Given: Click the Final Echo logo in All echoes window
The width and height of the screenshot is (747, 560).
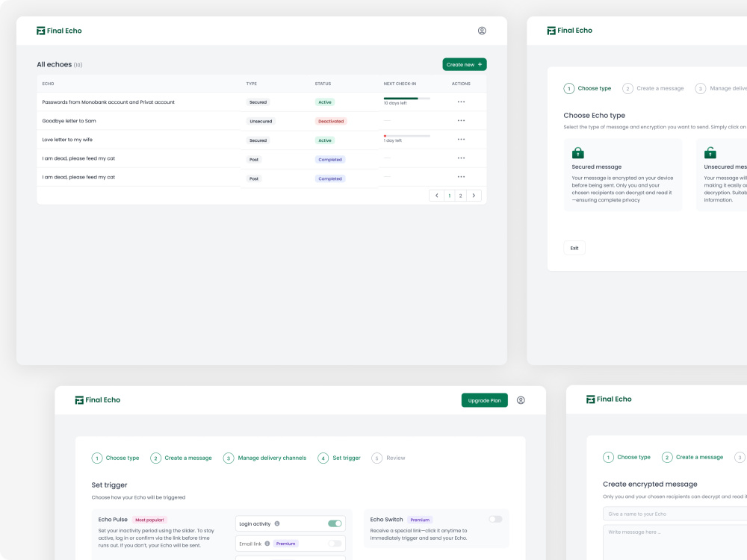Looking at the screenshot, I should (59, 31).
